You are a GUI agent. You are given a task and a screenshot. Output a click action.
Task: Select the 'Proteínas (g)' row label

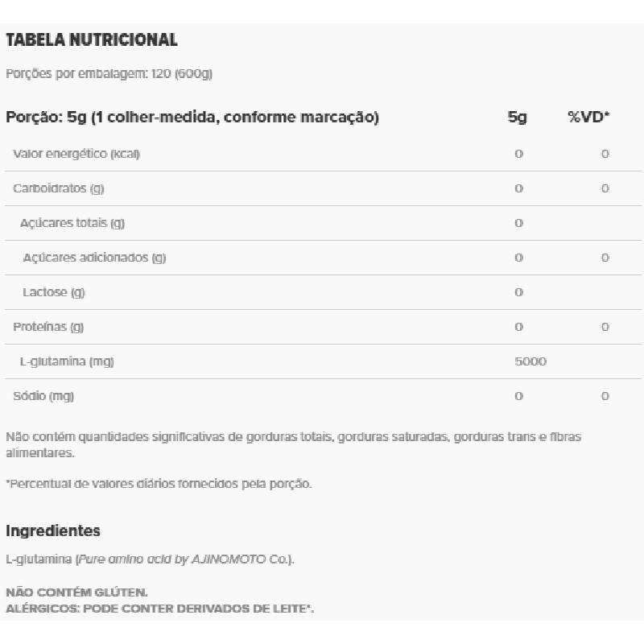tap(48, 327)
